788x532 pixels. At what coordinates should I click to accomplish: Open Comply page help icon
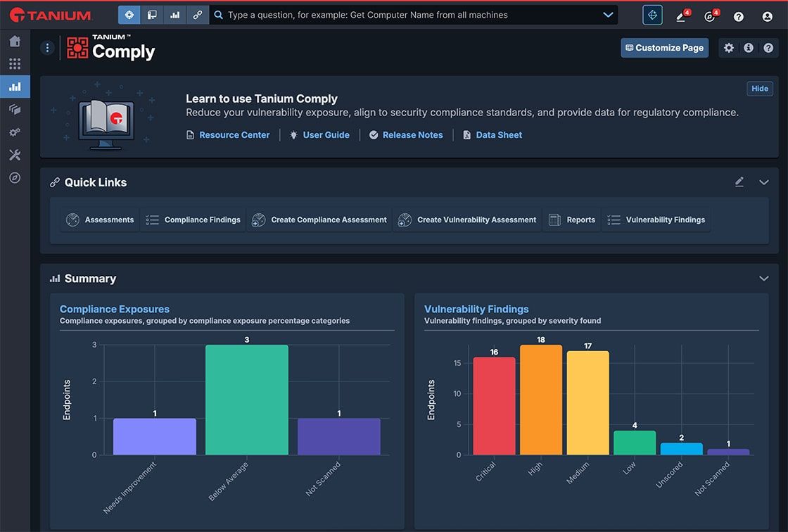tap(768, 48)
